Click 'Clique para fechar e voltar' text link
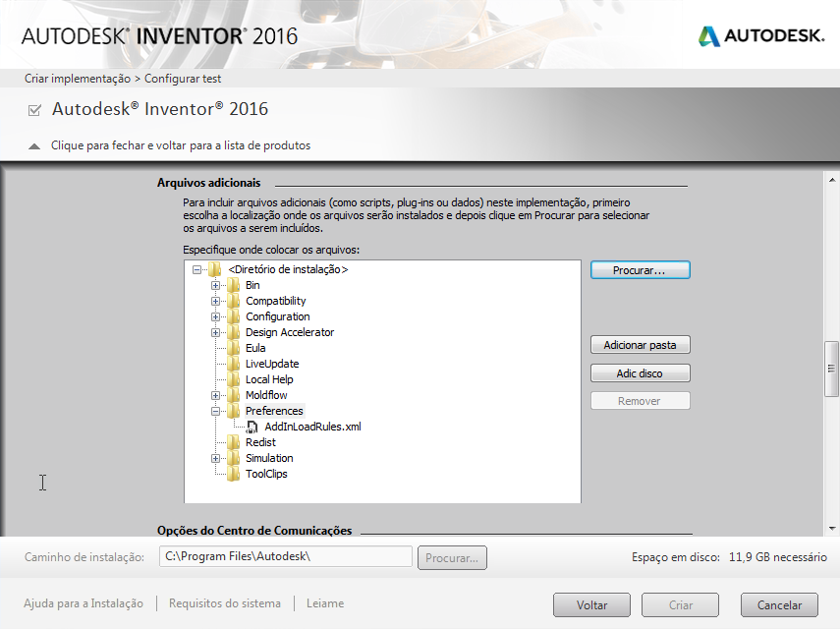Viewport: 840px width, 629px height. (x=181, y=145)
